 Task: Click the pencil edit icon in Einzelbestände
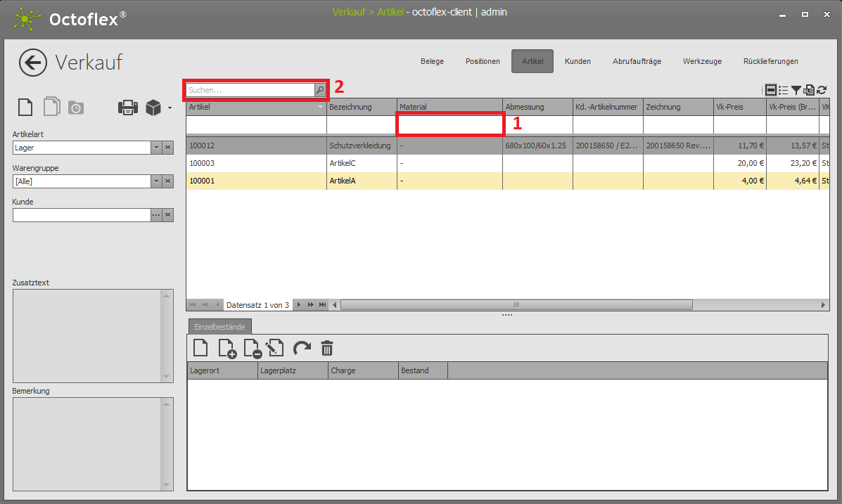[x=275, y=348]
